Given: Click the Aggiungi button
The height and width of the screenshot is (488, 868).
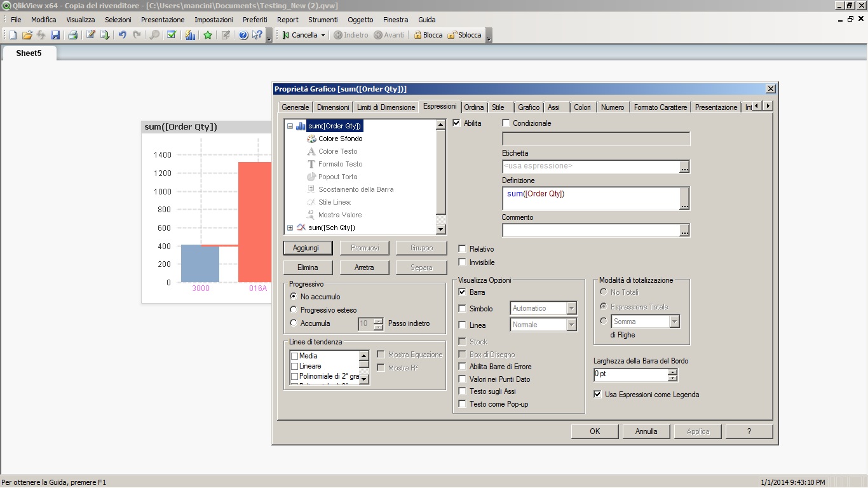Looking at the screenshot, I should click(x=308, y=248).
